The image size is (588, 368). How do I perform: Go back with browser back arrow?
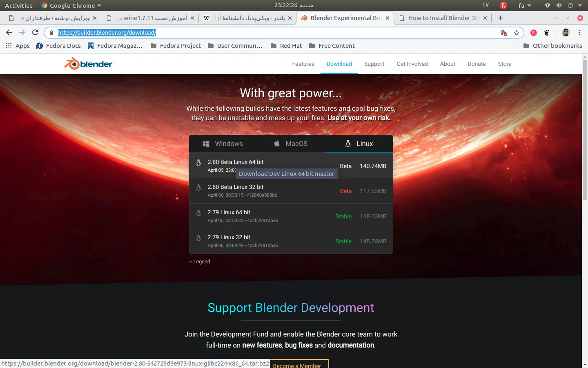(x=9, y=32)
